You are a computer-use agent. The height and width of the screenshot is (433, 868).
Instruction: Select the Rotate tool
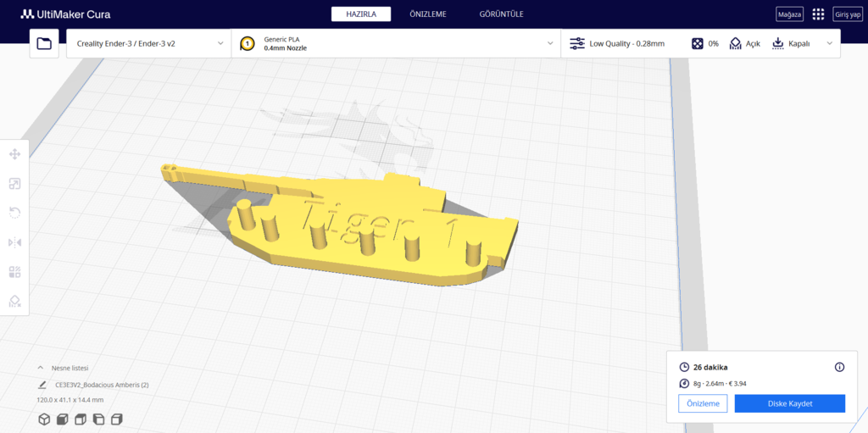15,214
